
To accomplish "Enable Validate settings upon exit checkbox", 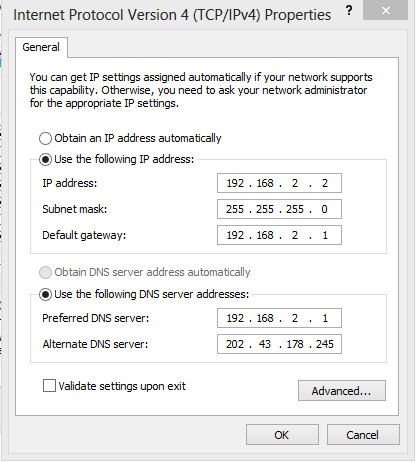I will 49,386.
